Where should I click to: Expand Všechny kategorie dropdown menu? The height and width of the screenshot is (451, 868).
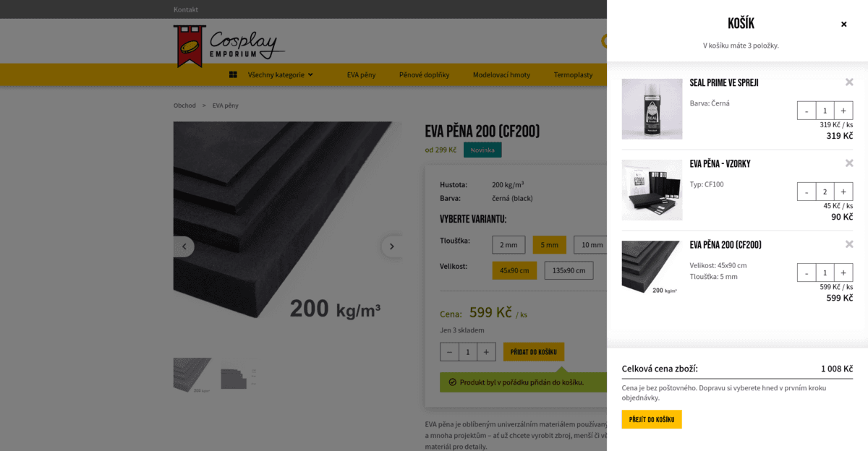tap(271, 74)
